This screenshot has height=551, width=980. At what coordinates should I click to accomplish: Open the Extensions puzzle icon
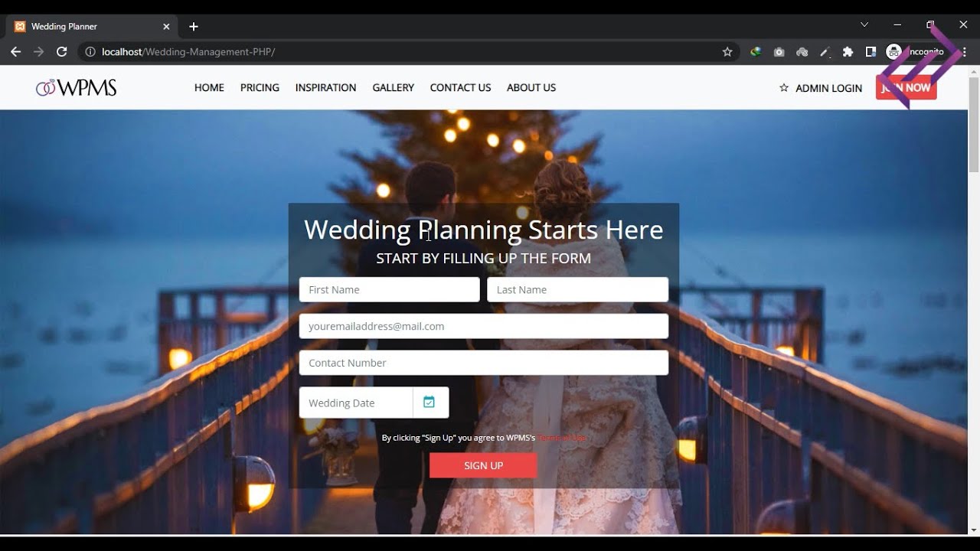[848, 52]
